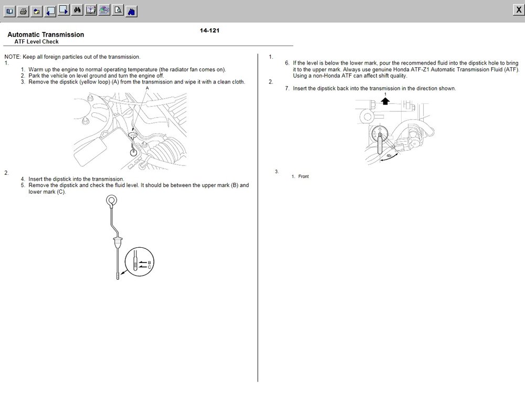Click the 45-degree dipstick insertion diagram
Screen dimensions: 525x420
(x=394, y=129)
